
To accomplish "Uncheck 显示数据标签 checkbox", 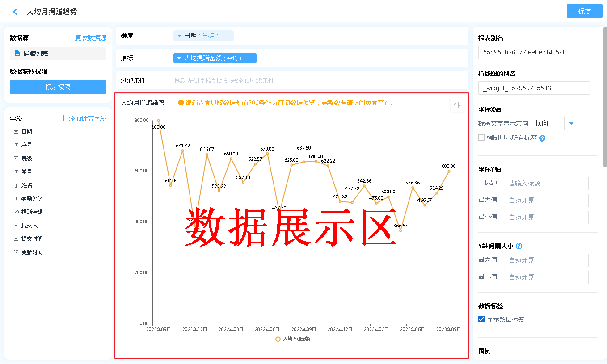I will [x=481, y=319].
